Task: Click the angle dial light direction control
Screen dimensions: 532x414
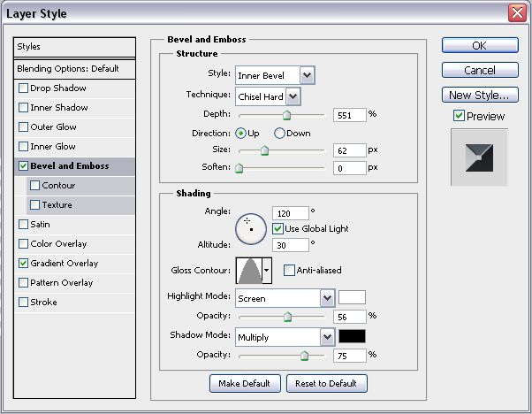Action: pos(250,229)
